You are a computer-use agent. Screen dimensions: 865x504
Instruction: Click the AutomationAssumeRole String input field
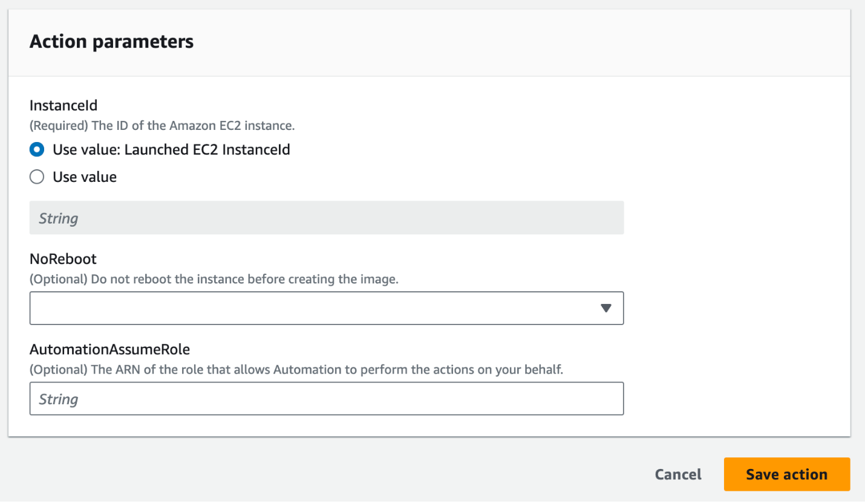(x=327, y=399)
